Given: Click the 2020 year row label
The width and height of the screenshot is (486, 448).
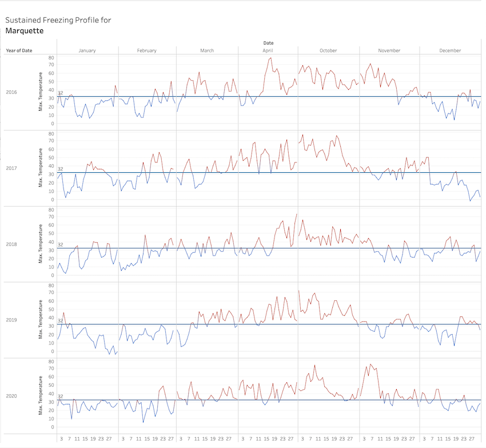Looking at the screenshot, I should (x=11, y=396).
